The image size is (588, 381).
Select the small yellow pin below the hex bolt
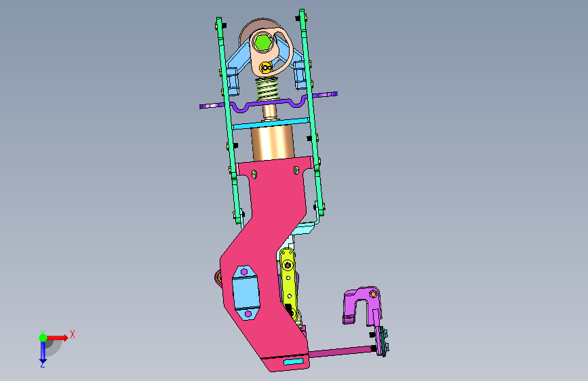[x=265, y=68]
